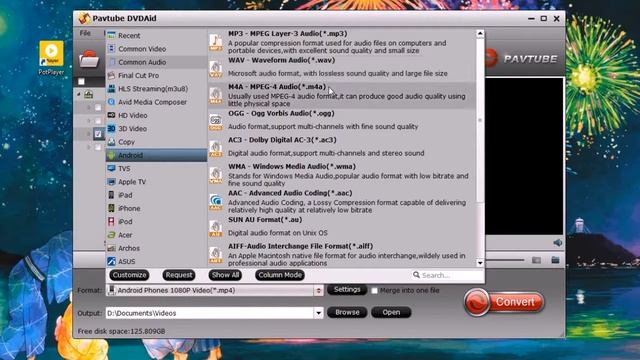The height and width of the screenshot is (360, 640).
Task: Choose M4A - MPEG-4 Audio format
Action: (342, 95)
